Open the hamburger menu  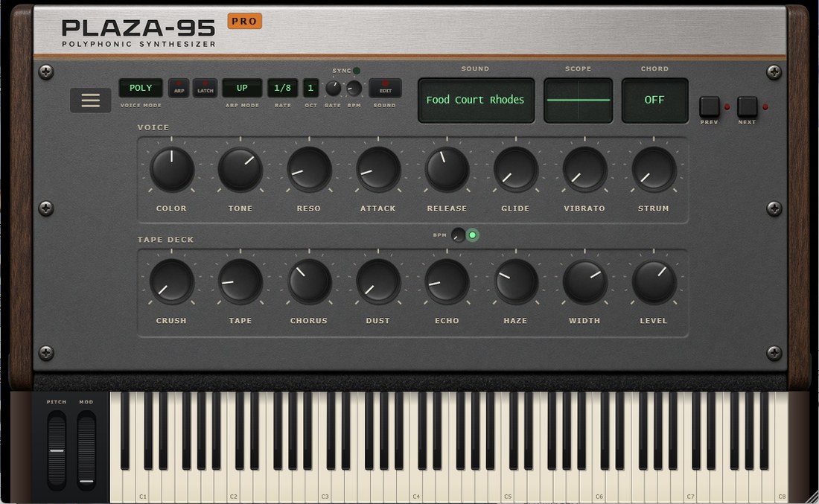tap(90, 101)
